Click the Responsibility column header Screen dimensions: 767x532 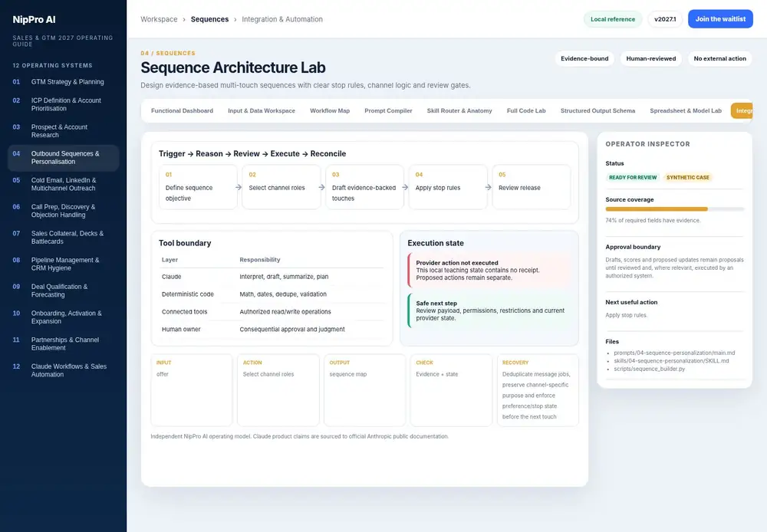pos(260,260)
